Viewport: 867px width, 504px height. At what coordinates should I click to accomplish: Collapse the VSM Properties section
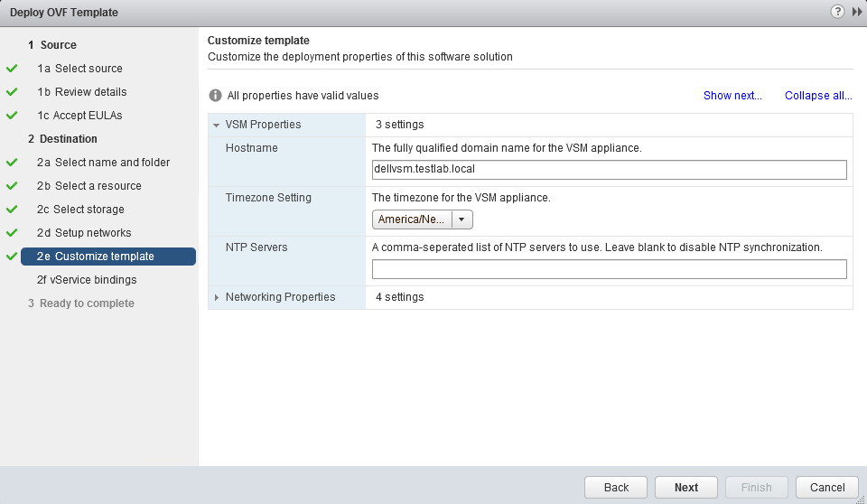pos(217,125)
